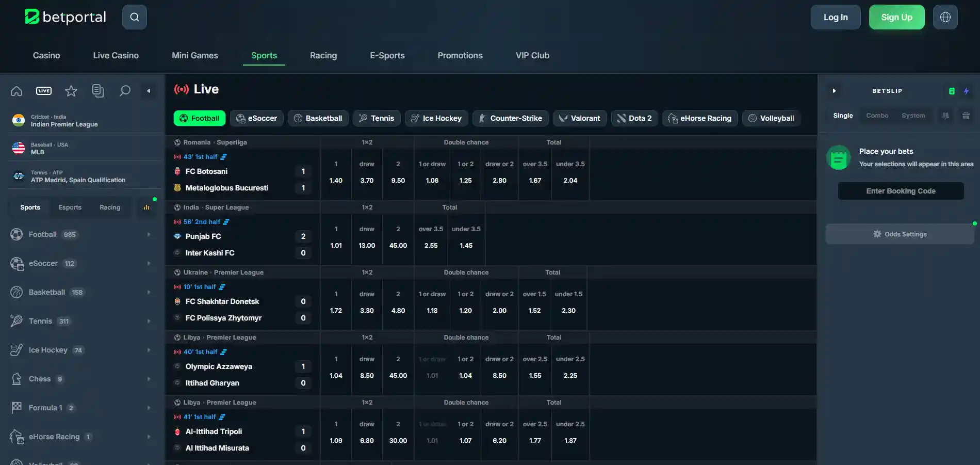Go to sportsbook home via house icon
The width and height of the screenshot is (980, 465).
point(17,91)
